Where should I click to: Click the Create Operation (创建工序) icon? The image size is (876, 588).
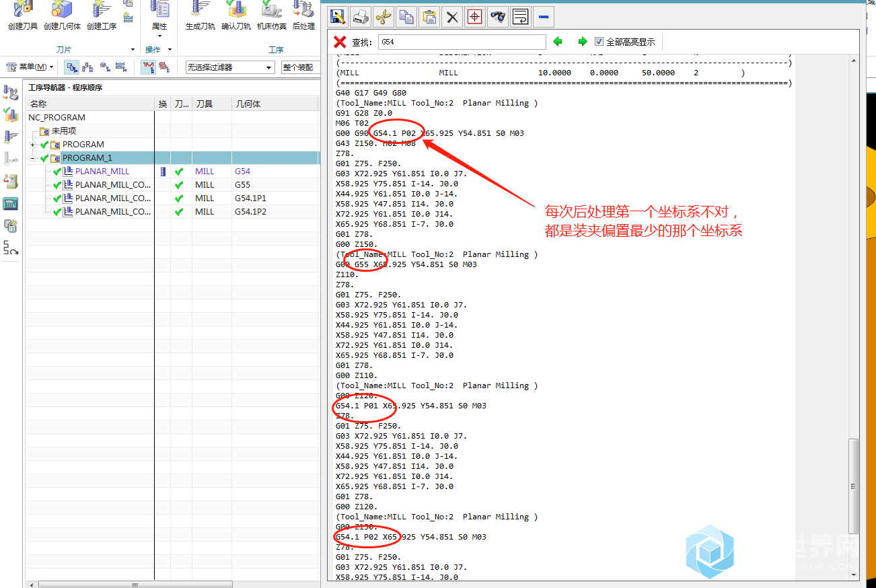[102, 9]
